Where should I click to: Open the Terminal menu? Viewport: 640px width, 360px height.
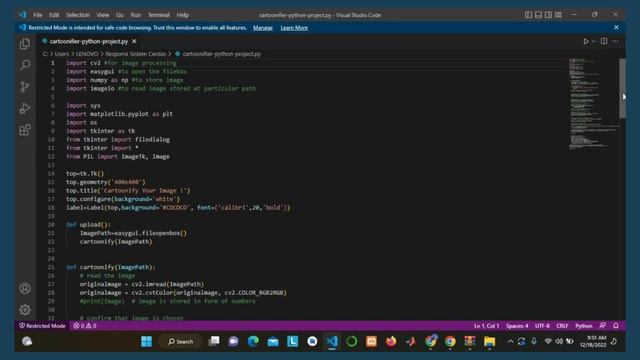(x=159, y=15)
